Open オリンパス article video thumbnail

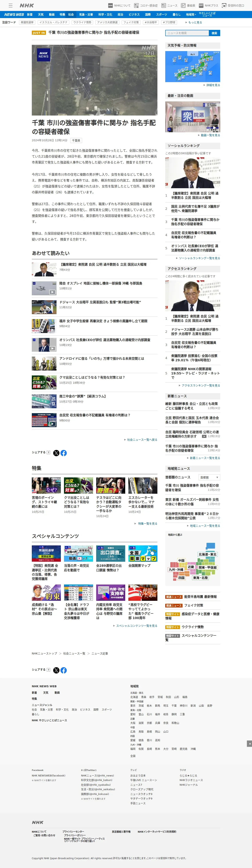pyautogui.click(x=44, y=345)
